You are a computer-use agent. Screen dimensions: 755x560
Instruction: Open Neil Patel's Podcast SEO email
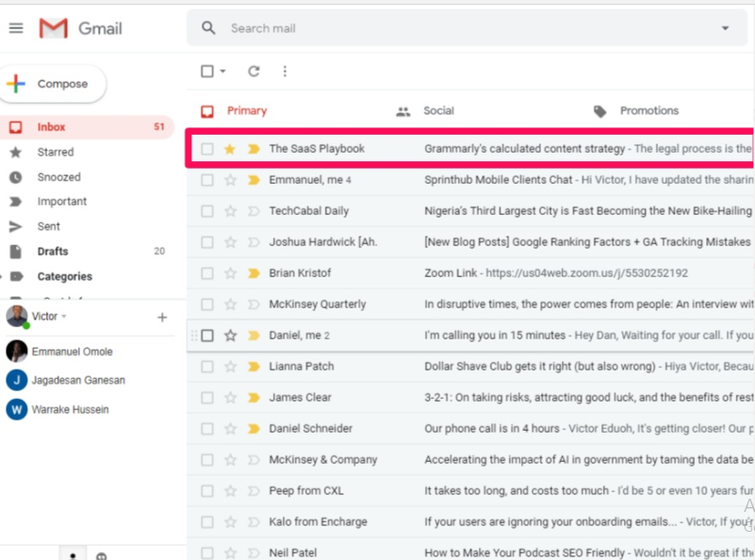click(470, 552)
